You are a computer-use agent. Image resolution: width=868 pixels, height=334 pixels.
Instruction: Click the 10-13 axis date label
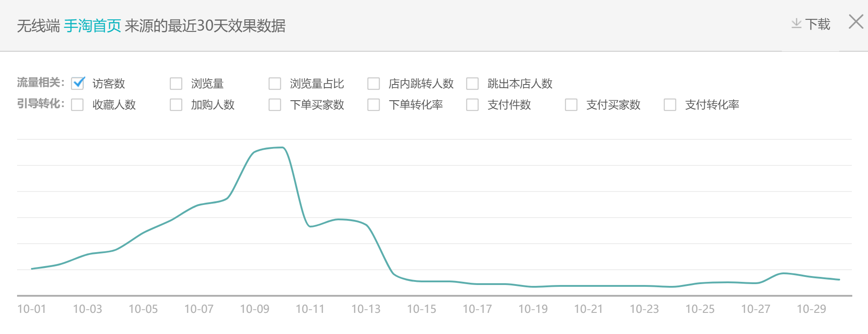pyautogui.click(x=366, y=309)
